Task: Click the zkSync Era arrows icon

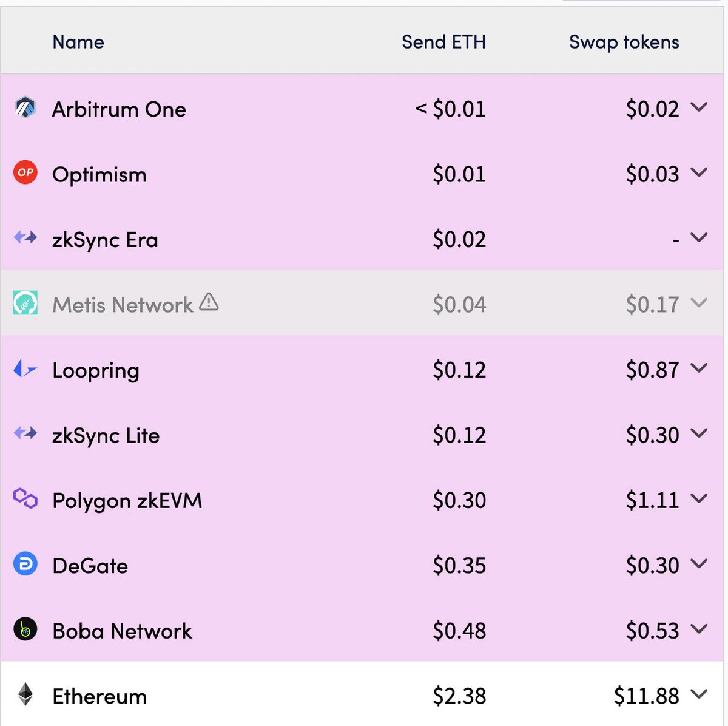Action: coord(25,237)
